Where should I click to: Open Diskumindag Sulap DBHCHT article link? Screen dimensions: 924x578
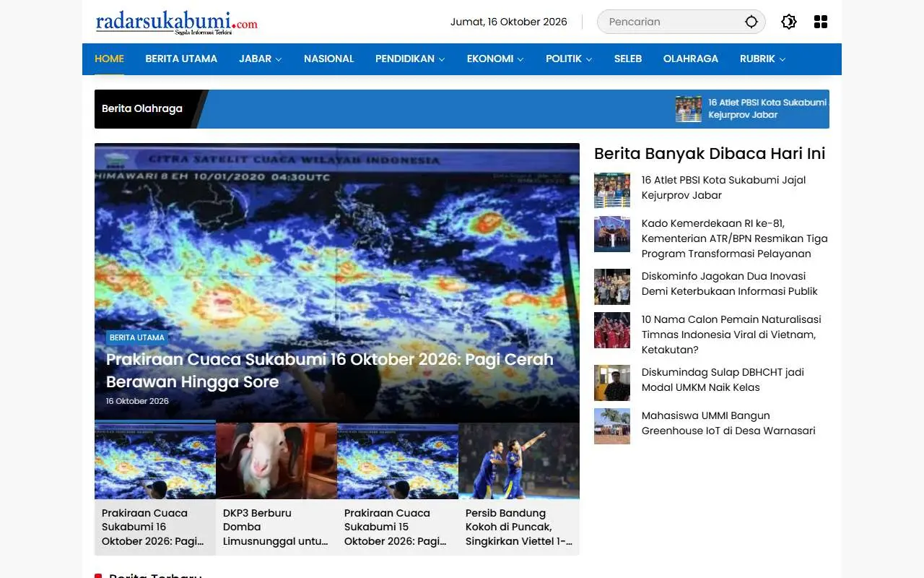click(723, 379)
